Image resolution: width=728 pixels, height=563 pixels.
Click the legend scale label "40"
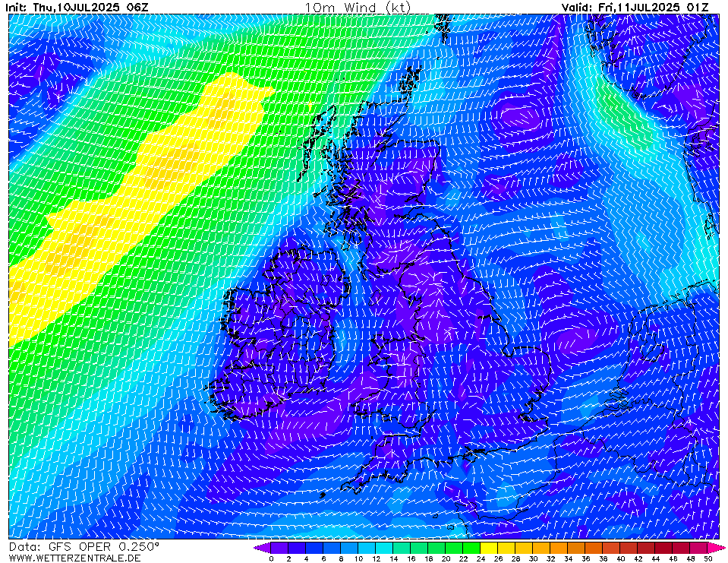621,558
